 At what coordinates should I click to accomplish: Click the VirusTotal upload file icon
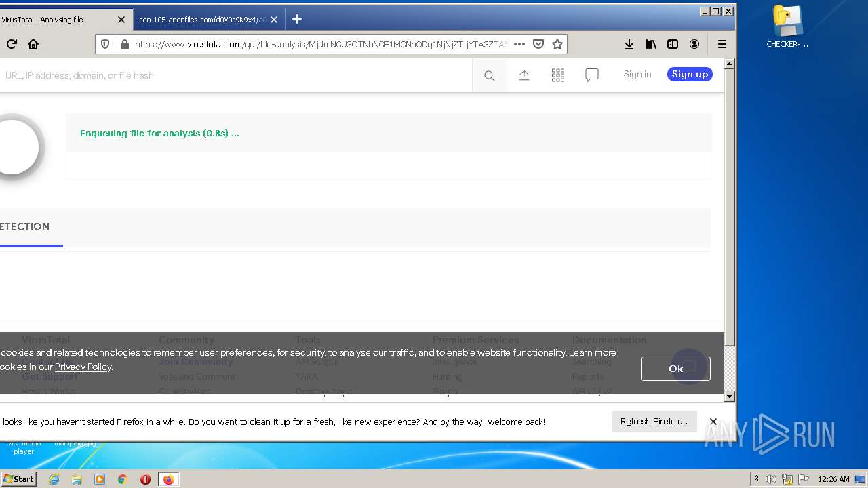coord(524,75)
